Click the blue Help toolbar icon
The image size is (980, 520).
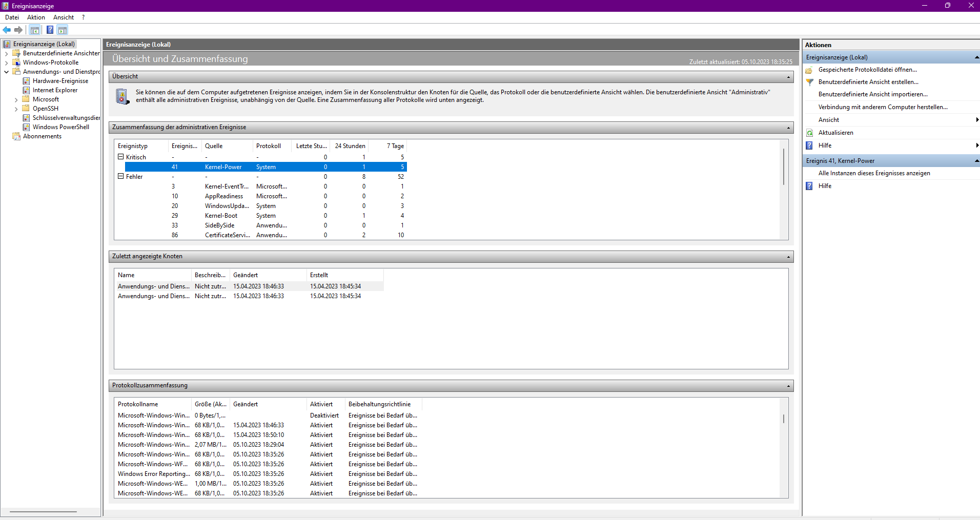[50, 30]
